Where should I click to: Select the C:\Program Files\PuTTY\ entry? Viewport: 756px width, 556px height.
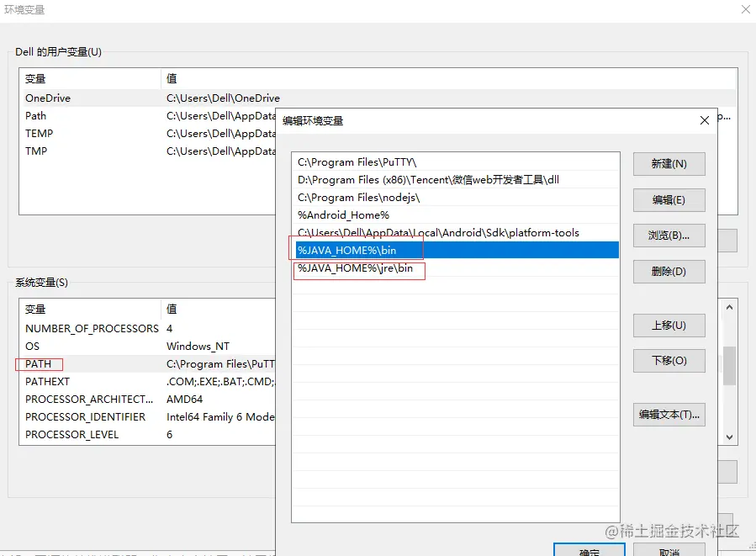(456, 162)
